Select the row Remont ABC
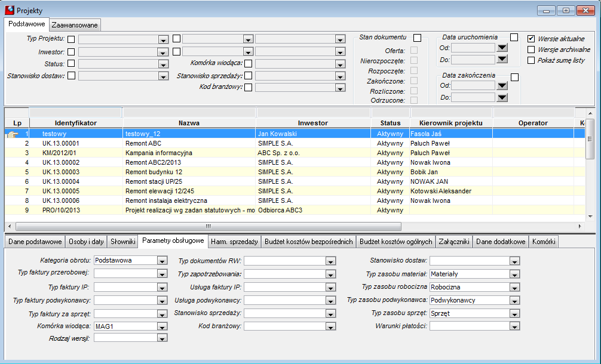 295,143
